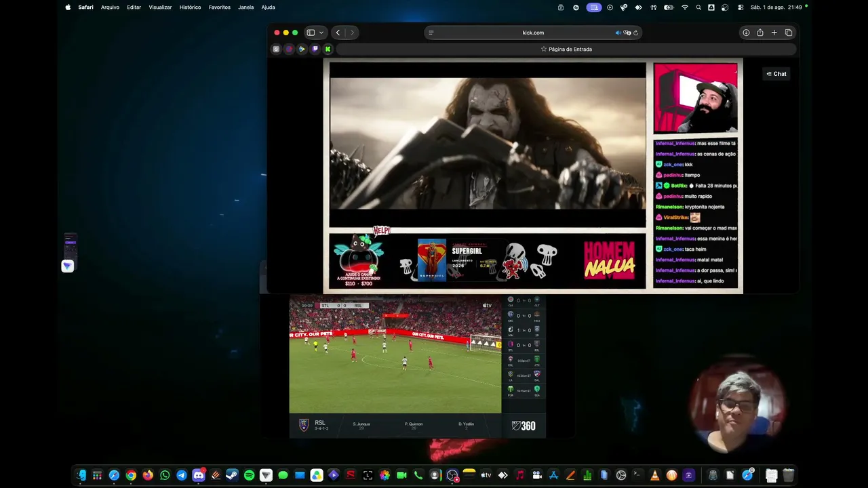Image resolution: width=868 pixels, height=488 pixels.
Task: Mute the audio playing in this tab
Action: click(x=618, y=33)
